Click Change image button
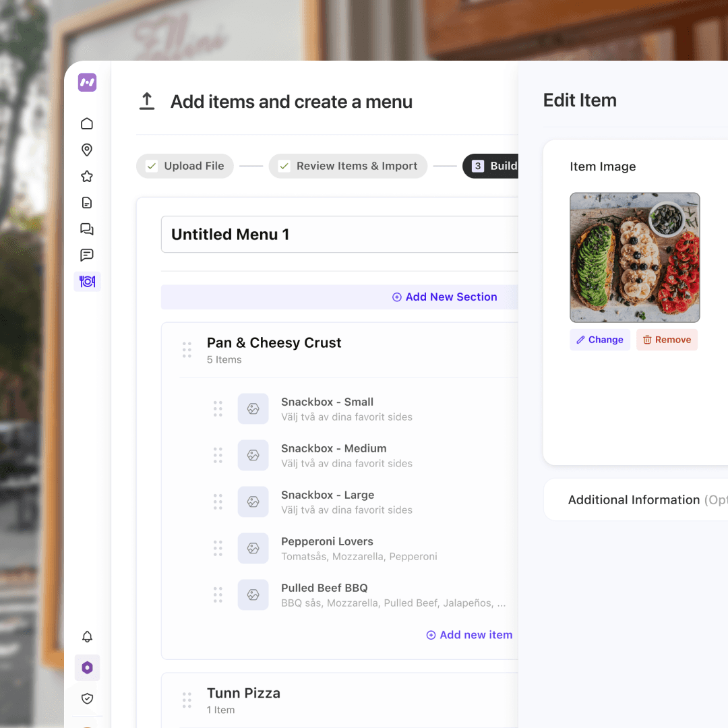This screenshot has height=728, width=728. [x=600, y=340]
